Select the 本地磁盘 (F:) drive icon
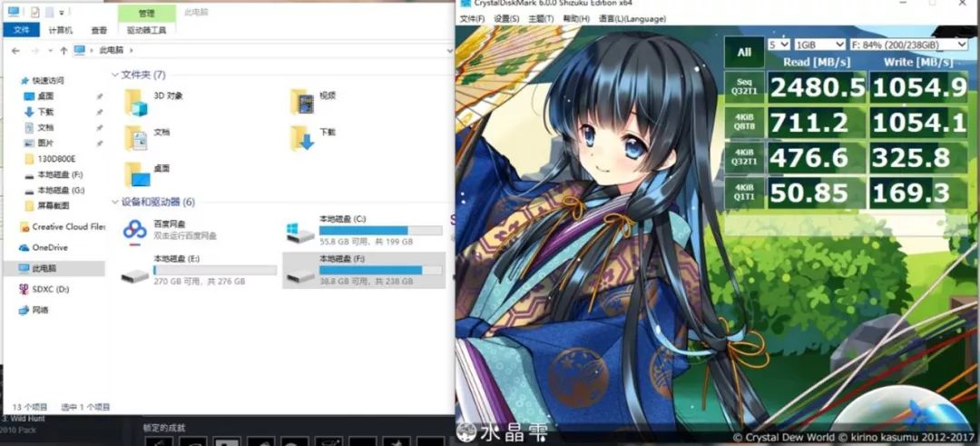 pyautogui.click(x=300, y=274)
